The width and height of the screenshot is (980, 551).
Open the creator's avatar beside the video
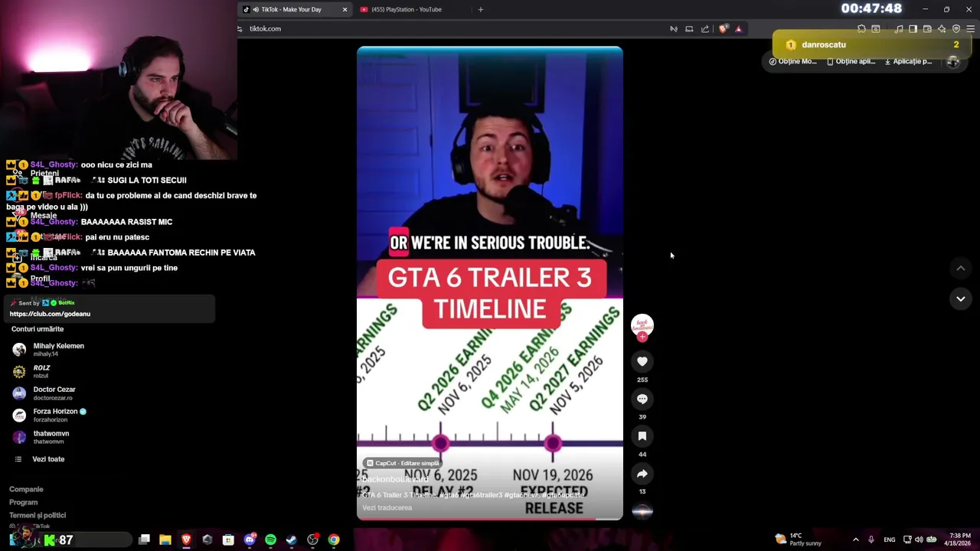[642, 324]
